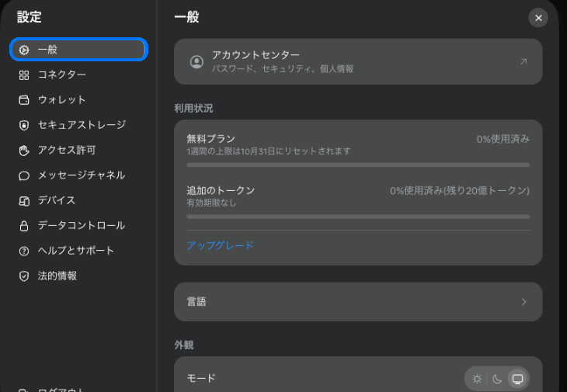567x392 pixels.
Task: Select light mode sun icon
Action: tap(477, 379)
